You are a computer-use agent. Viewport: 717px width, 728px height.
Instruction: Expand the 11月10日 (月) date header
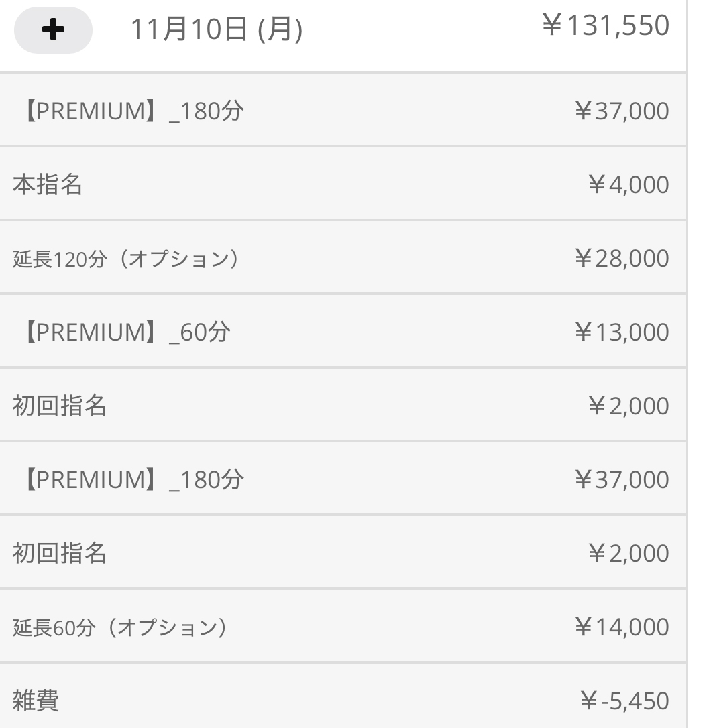pyautogui.click(x=215, y=30)
